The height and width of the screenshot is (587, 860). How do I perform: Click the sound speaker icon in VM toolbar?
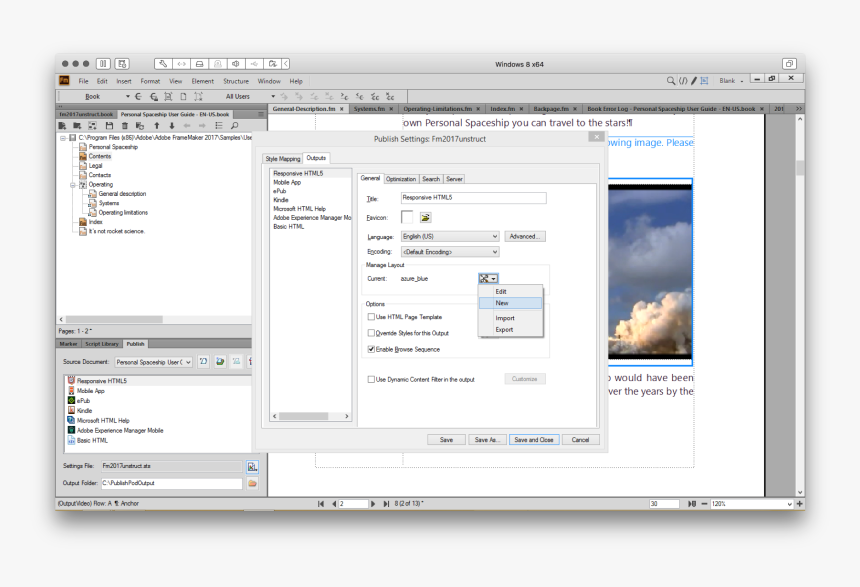236,64
